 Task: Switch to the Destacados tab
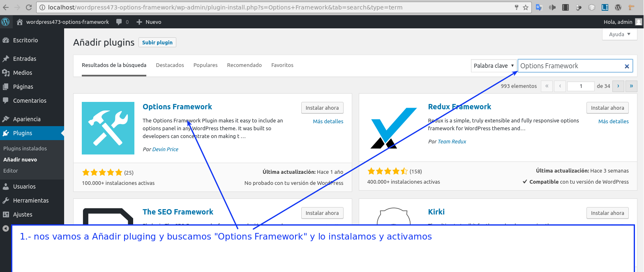coord(170,65)
